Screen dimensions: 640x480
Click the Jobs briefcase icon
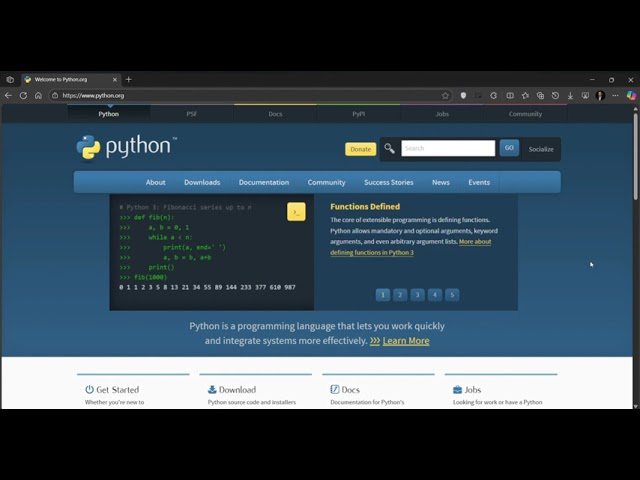tap(457, 390)
